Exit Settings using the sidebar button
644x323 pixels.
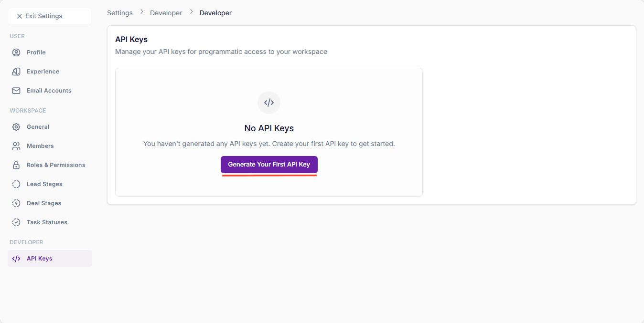49,16
